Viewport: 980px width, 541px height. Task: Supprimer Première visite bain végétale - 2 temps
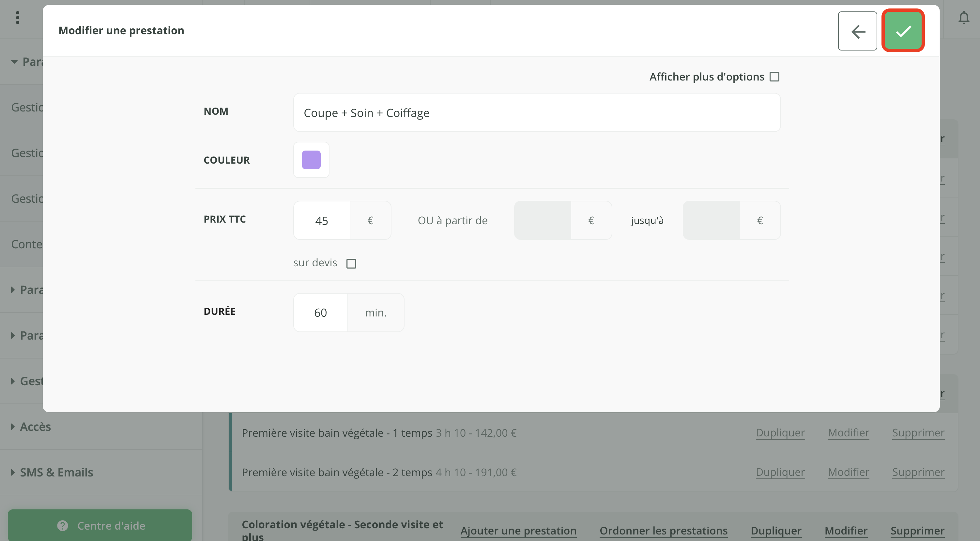[918, 472]
